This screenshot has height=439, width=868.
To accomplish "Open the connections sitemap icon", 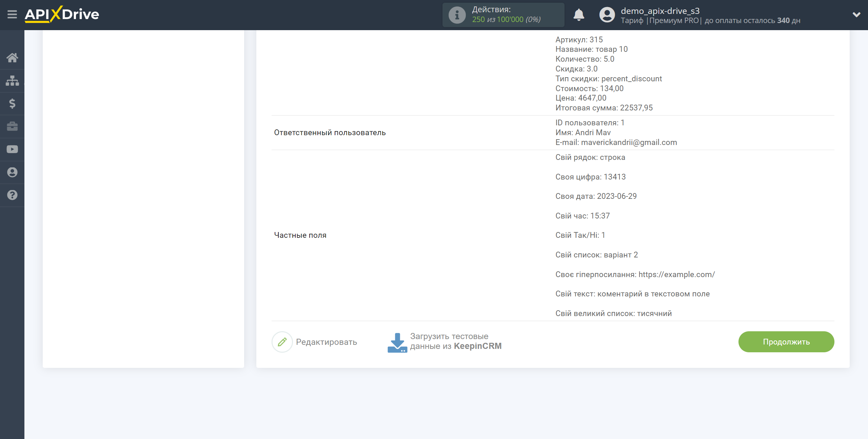I will click(12, 81).
